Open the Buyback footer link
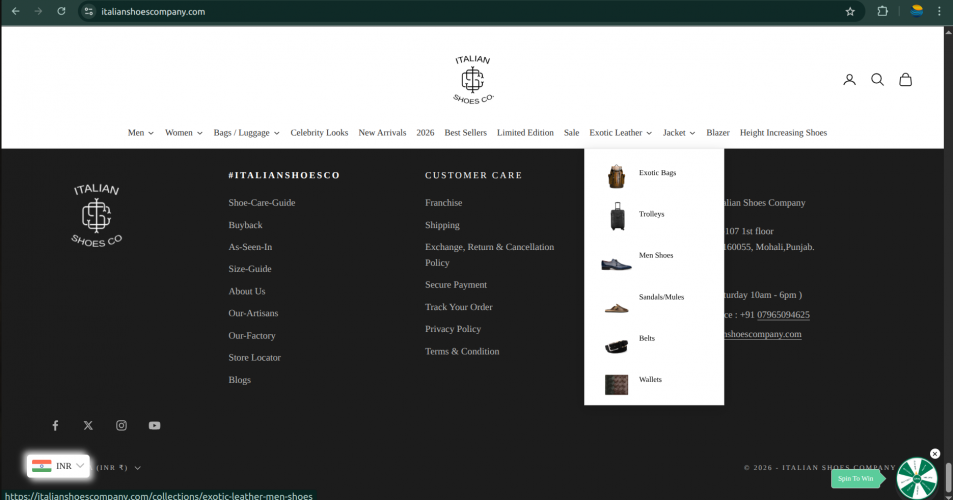Viewport: 953px width, 500px height. [x=246, y=225]
